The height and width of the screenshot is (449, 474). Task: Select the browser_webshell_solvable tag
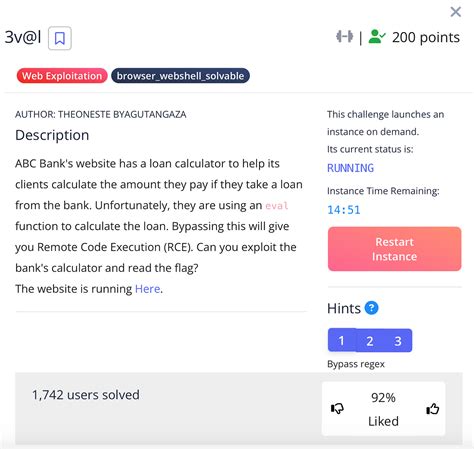tap(180, 76)
